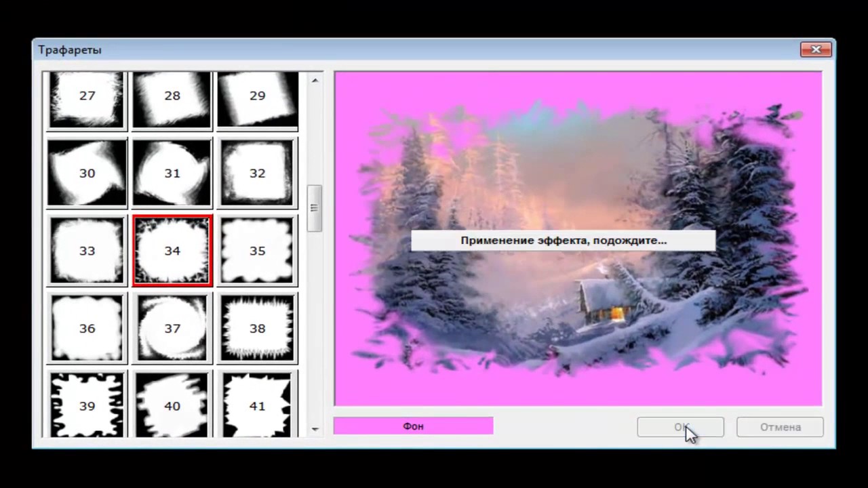Select jagged-edge stencil 38
The width and height of the screenshot is (868, 488).
pos(257,328)
